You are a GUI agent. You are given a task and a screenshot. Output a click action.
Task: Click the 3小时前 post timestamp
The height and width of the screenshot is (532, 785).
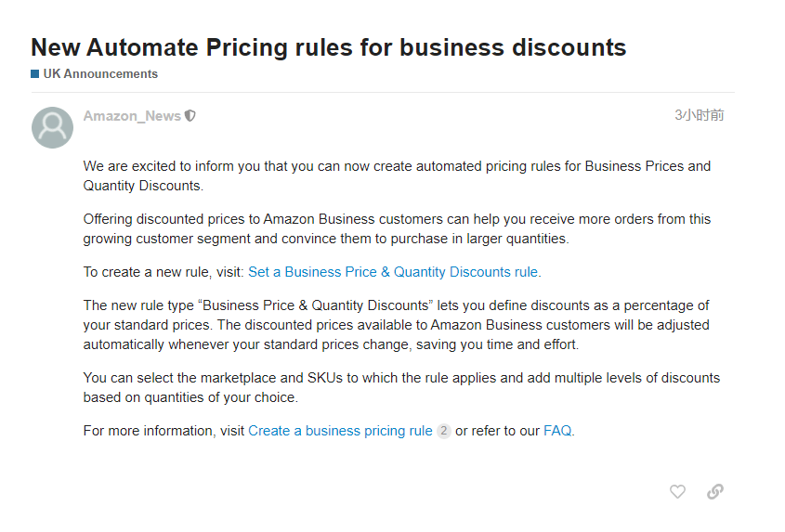pyautogui.click(x=699, y=115)
